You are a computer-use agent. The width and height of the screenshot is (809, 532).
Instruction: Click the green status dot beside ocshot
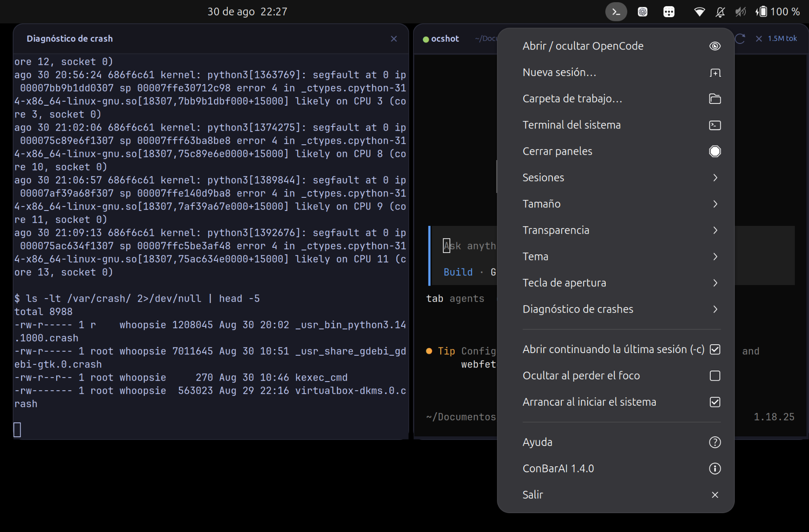(425, 39)
